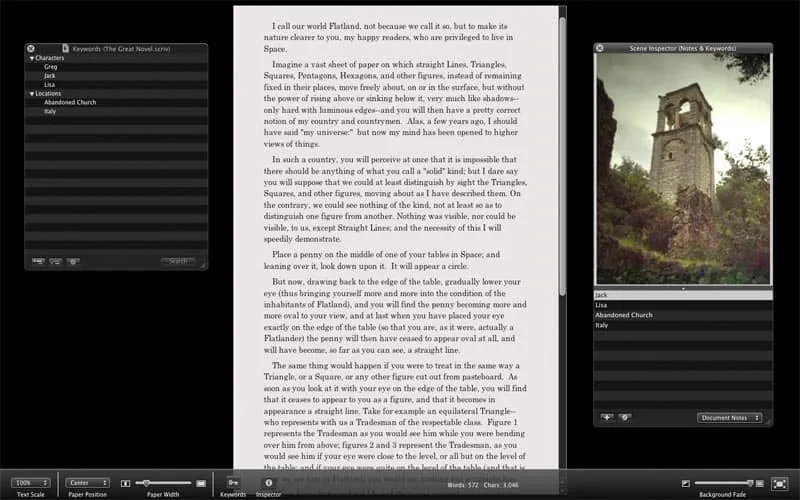Exit full screen with the bottom-right icon
The width and height of the screenshot is (800, 500).
pyautogui.click(x=779, y=483)
